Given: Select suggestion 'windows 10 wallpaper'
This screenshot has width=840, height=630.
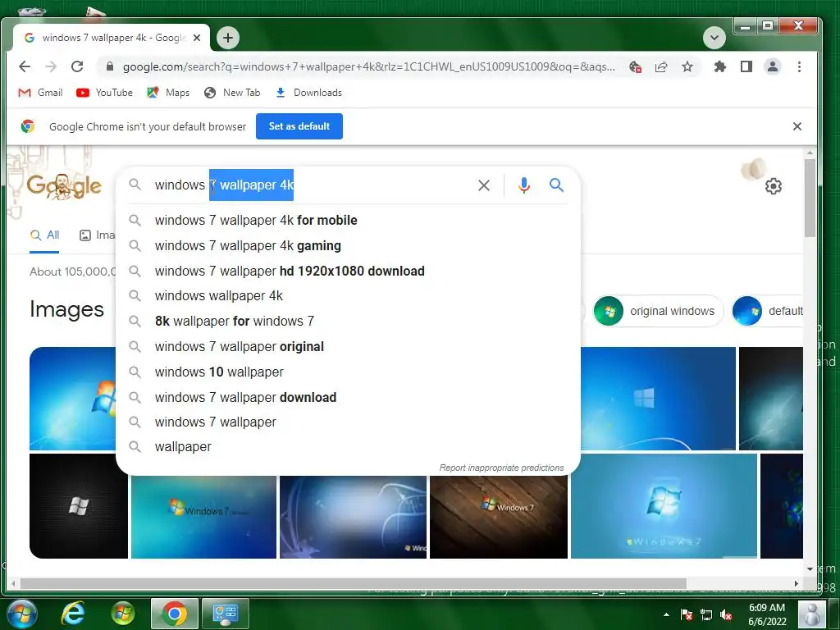Looking at the screenshot, I should pos(348,372).
